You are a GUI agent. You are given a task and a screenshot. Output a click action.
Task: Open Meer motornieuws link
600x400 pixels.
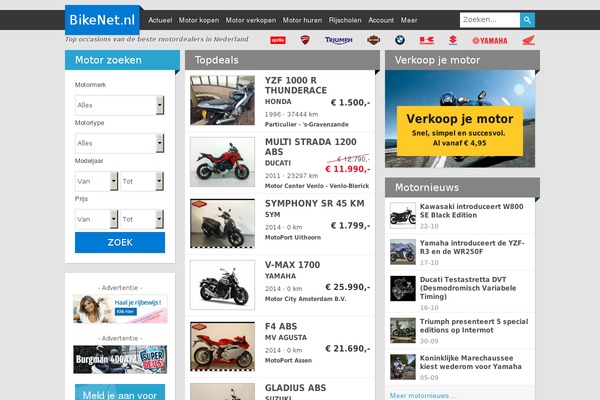[x=422, y=396]
